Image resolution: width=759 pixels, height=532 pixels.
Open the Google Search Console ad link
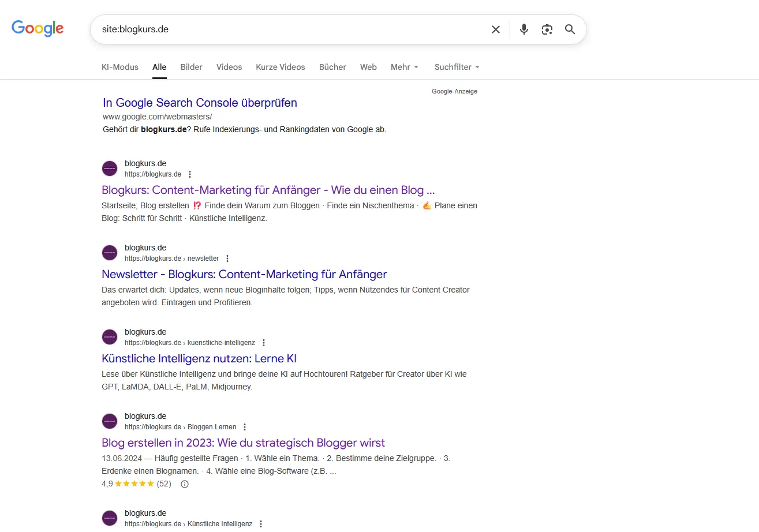[199, 102]
